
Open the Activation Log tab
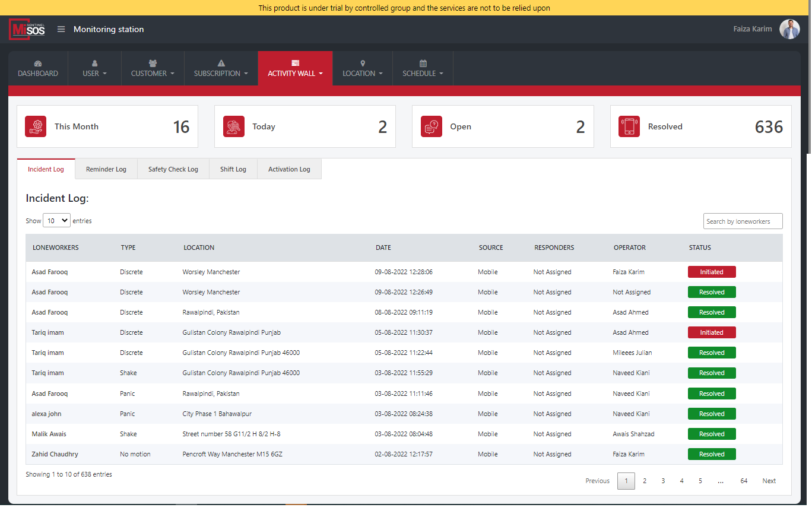[x=289, y=169]
